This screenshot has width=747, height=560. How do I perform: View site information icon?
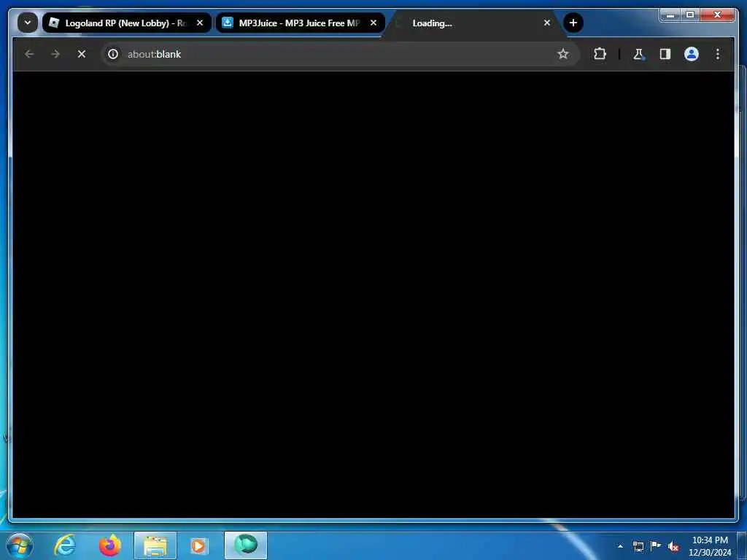pyautogui.click(x=113, y=54)
